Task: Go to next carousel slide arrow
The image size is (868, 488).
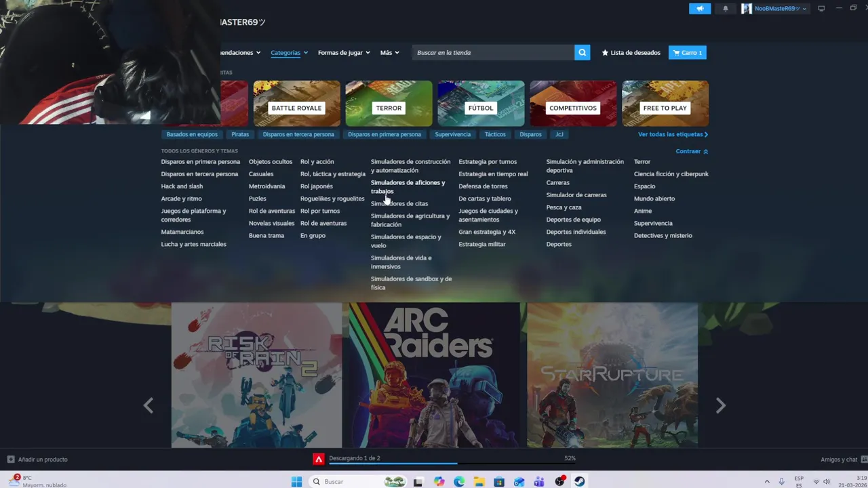Action: point(721,405)
